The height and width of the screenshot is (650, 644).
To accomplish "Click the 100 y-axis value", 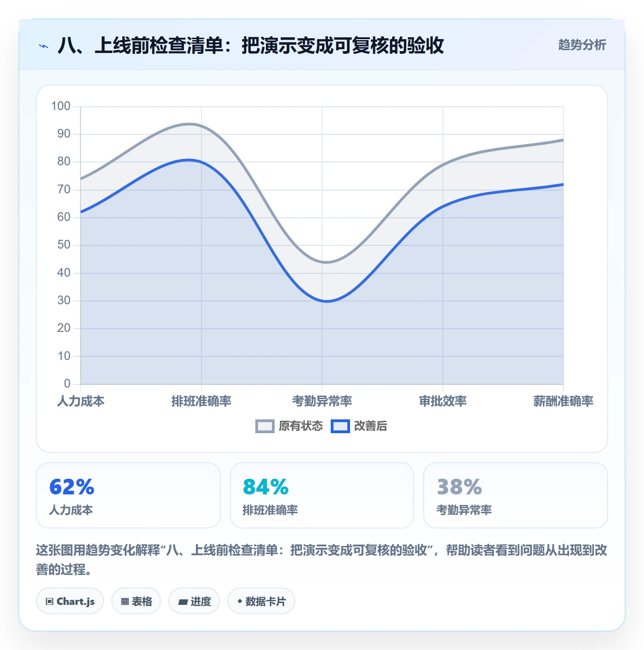I will point(61,106).
